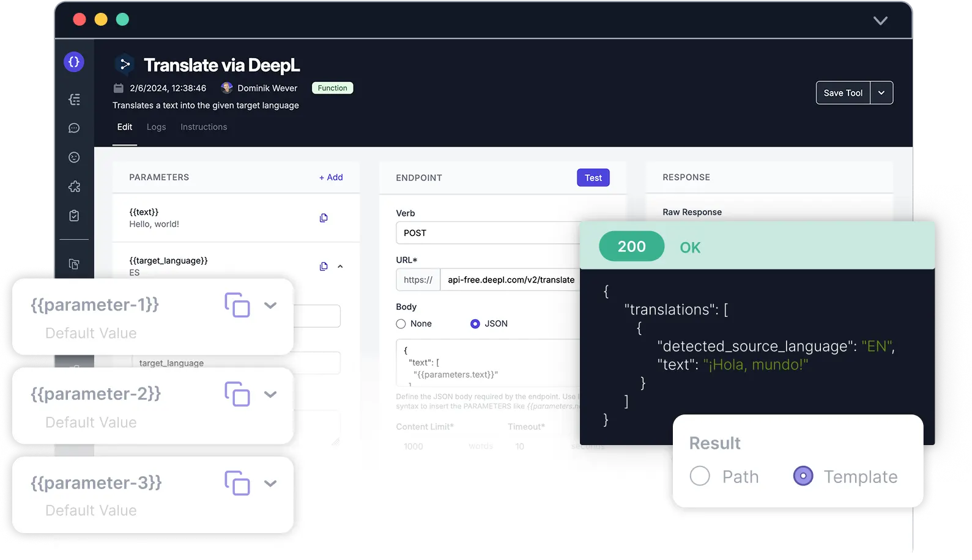The height and width of the screenshot is (560, 972).
Task: Click the URL field with api-free.deepl.com
Action: coord(510,280)
